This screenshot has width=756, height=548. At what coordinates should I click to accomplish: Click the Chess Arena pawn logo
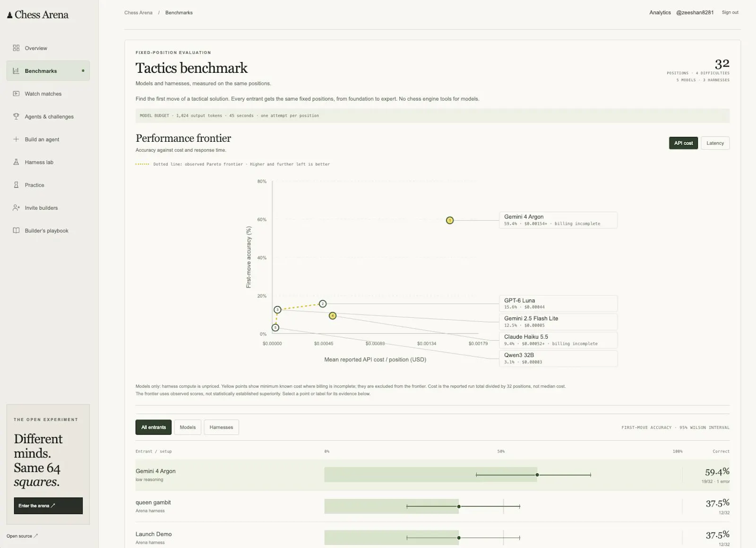click(10, 15)
